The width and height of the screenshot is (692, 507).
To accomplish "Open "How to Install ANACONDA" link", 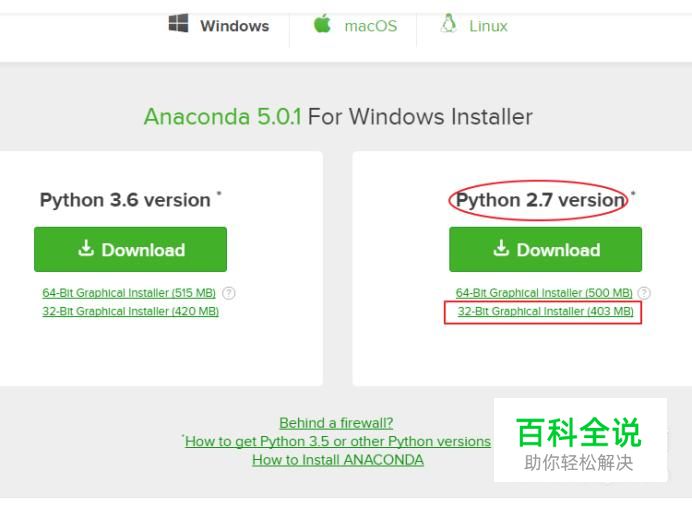I will [338, 460].
